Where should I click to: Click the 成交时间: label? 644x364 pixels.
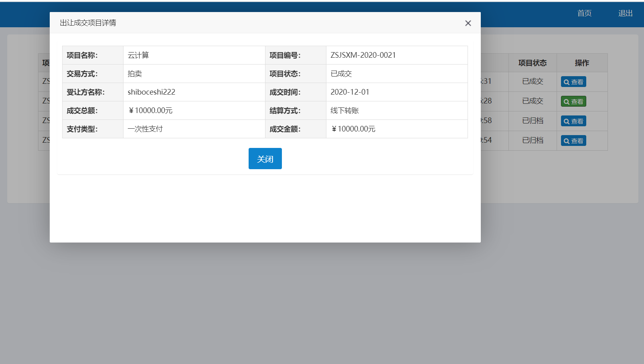tap(285, 92)
